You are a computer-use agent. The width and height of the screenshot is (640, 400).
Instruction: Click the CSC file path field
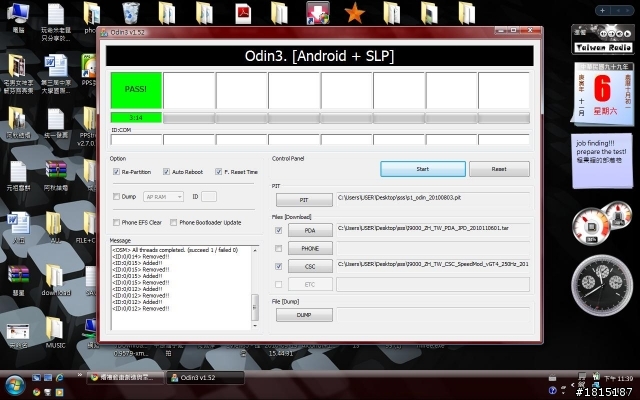point(433,266)
